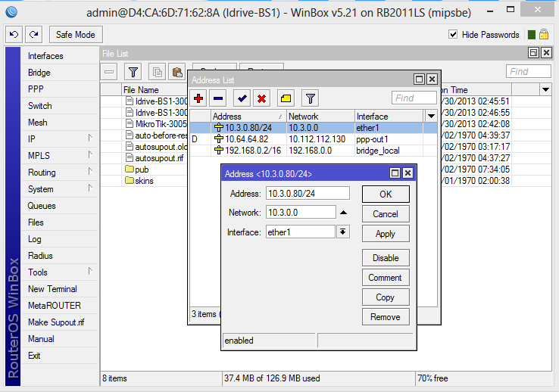Click the 192.168.0.2/16 address row icon

219,151
